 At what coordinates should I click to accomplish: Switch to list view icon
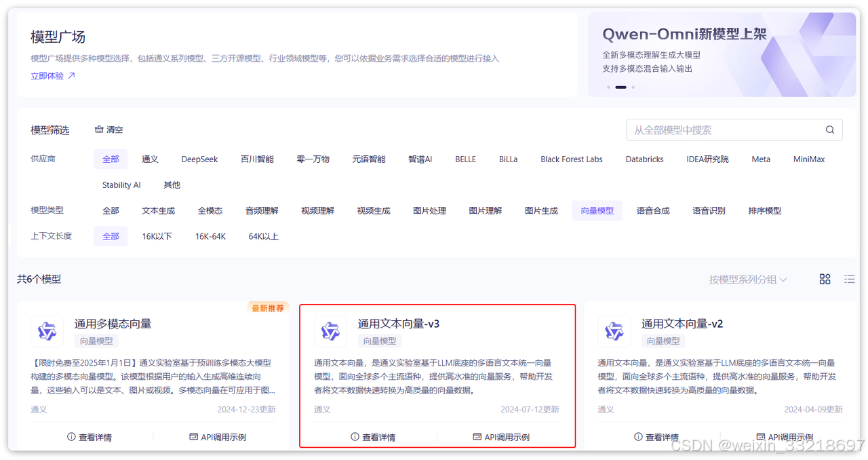coord(849,279)
